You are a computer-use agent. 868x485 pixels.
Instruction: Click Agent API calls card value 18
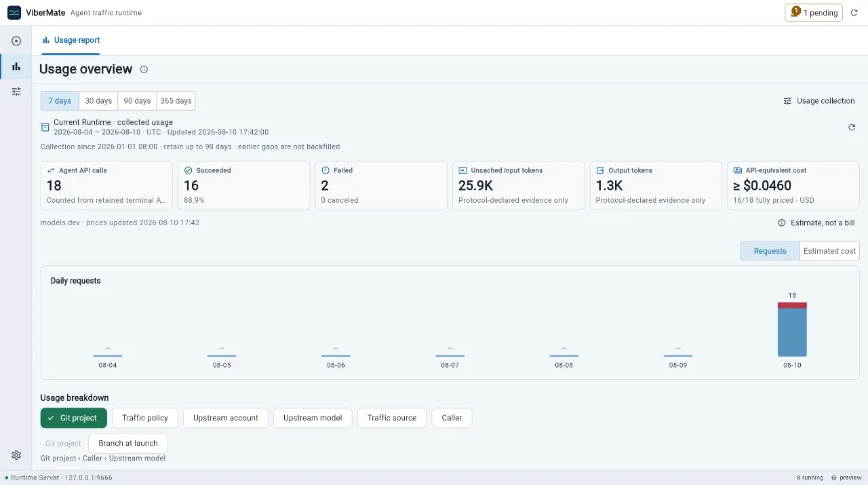click(x=54, y=185)
